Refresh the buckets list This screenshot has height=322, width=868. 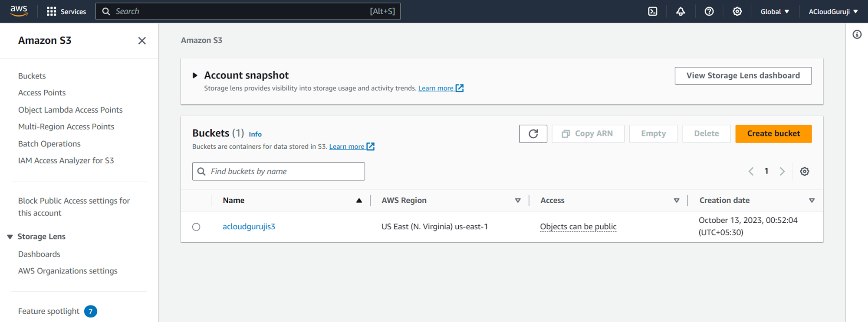coord(533,133)
